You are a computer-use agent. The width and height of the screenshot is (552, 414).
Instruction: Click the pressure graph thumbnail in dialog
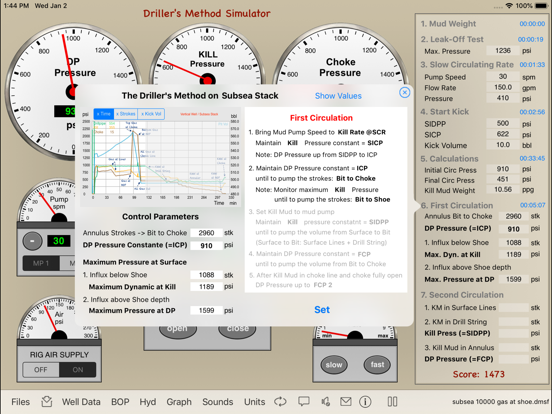(161, 157)
